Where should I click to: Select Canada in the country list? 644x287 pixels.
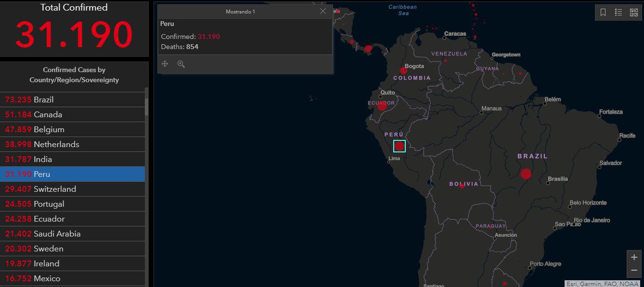tap(72, 114)
